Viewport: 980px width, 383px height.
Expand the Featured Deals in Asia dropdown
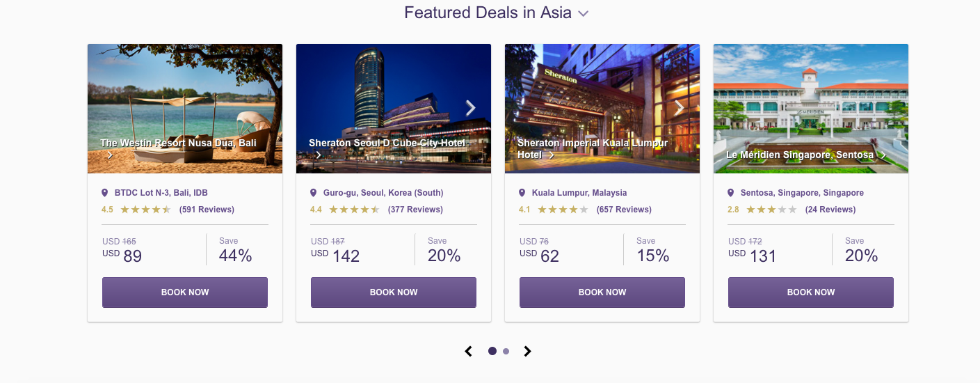(x=583, y=13)
